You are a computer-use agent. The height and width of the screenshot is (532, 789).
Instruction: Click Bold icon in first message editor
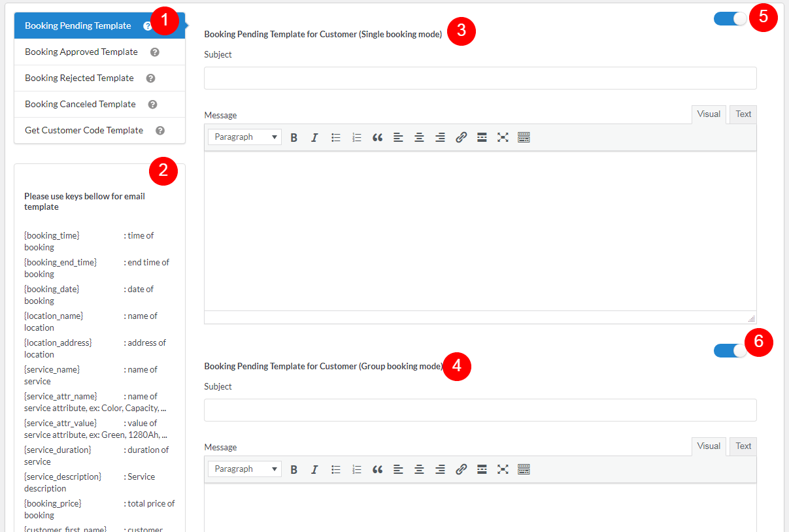click(x=294, y=137)
